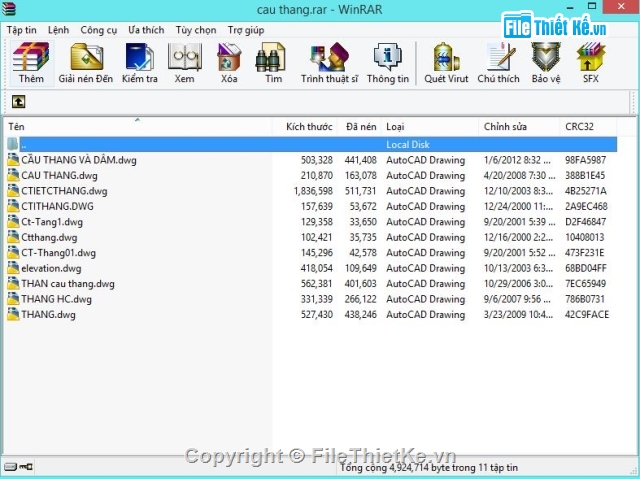
Task: Sort by Loại column header
Action: click(430, 126)
